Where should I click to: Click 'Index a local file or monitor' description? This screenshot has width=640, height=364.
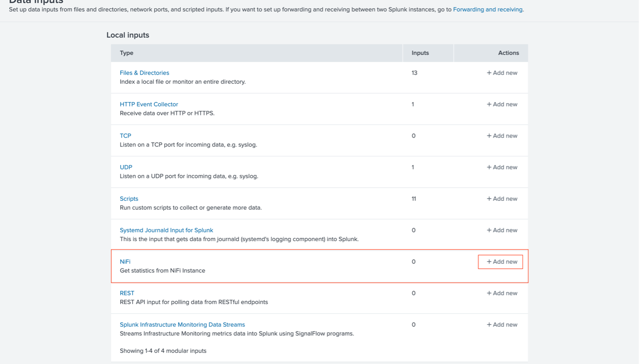[183, 82]
